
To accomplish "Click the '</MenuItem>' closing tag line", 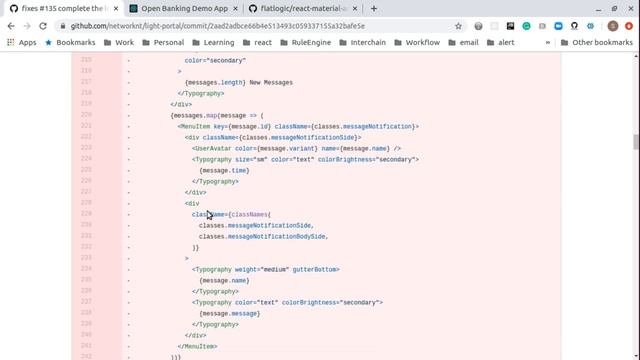I will click(x=198, y=347).
